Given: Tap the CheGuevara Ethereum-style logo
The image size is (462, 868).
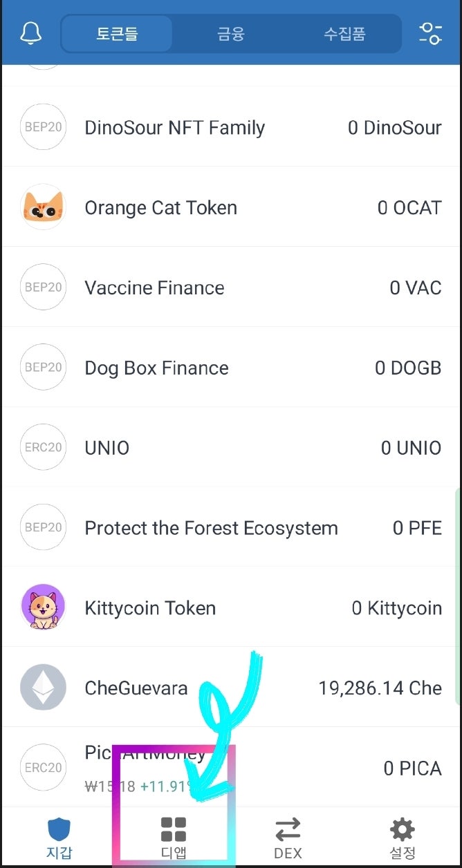Looking at the screenshot, I should tap(43, 688).
